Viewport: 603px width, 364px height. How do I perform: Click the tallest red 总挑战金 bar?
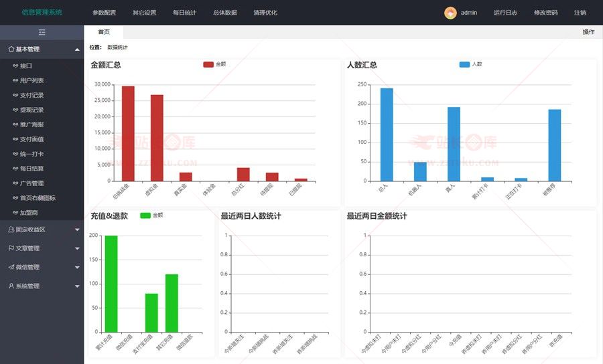click(128, 134)
